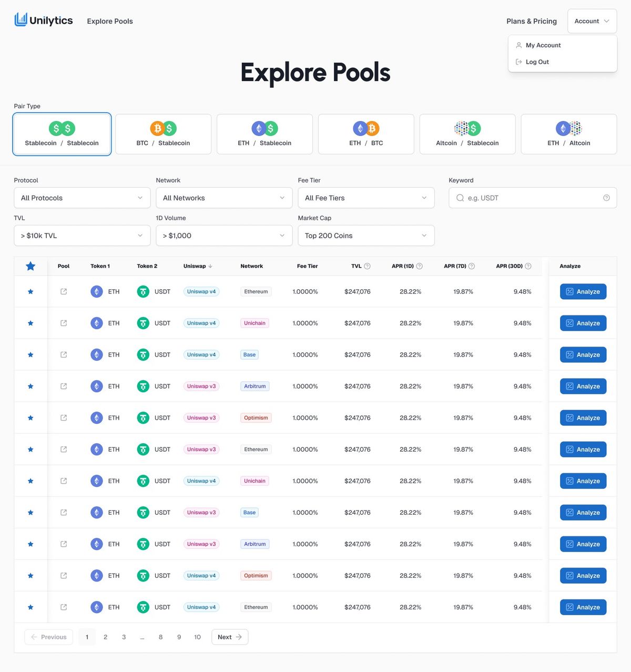Screen dimensions: 631x672
Task: Click APR (7D) help icon
Action: click(x=472, y=266)
